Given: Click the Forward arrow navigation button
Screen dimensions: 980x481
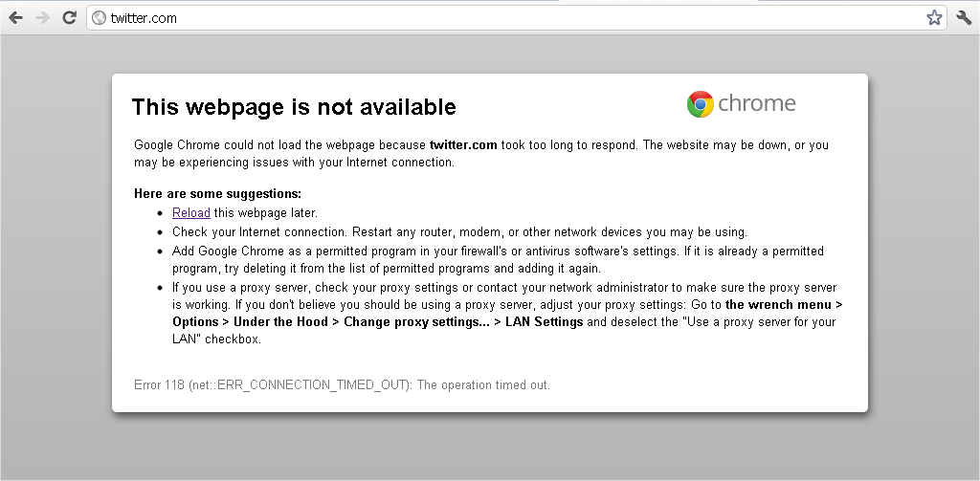Looking at the screenshot, I should point(42,17).
